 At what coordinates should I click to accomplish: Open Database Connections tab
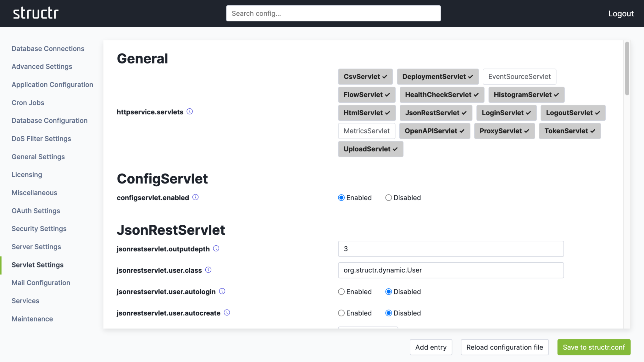coord(48,49)
